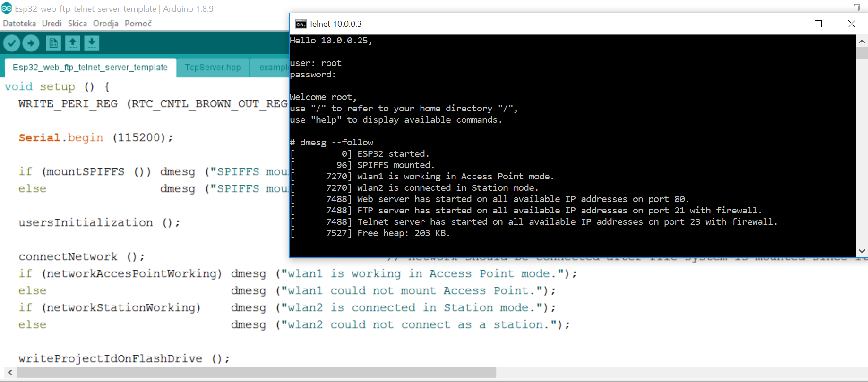Screen dimensions: 868x382
Task: Click the Telnet vertical scrollbar thumb
Action: [x=862, y=52]
